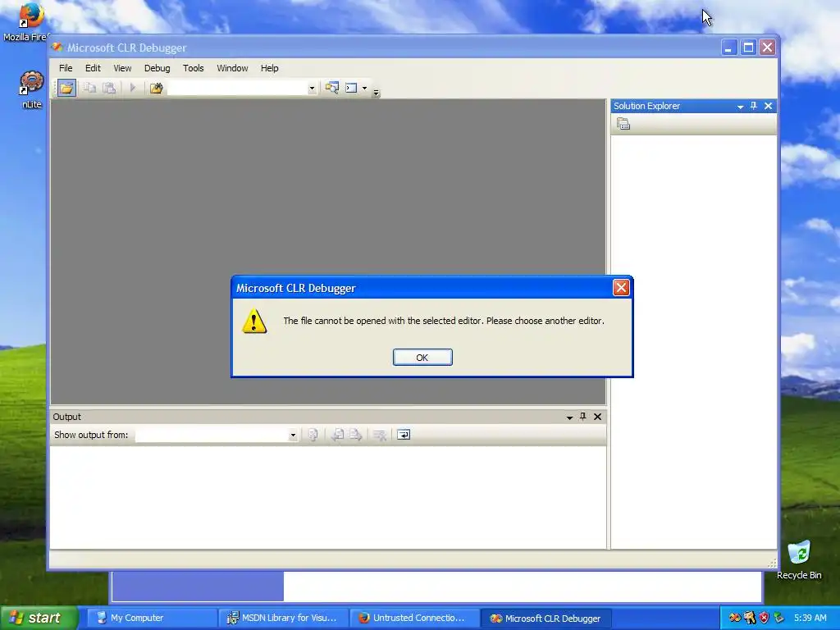The image size is (840, 630).
Task: Open the File menu
Action: 66,68
